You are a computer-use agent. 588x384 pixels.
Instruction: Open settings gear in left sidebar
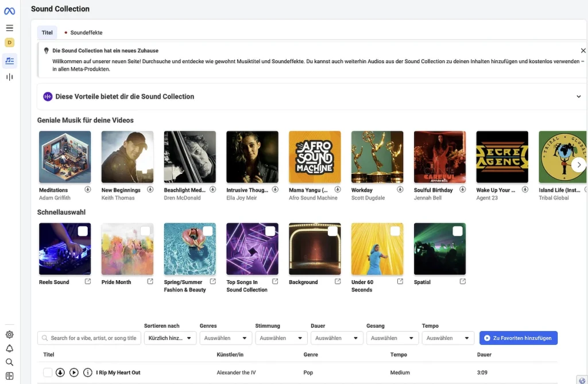click(9, 335)
